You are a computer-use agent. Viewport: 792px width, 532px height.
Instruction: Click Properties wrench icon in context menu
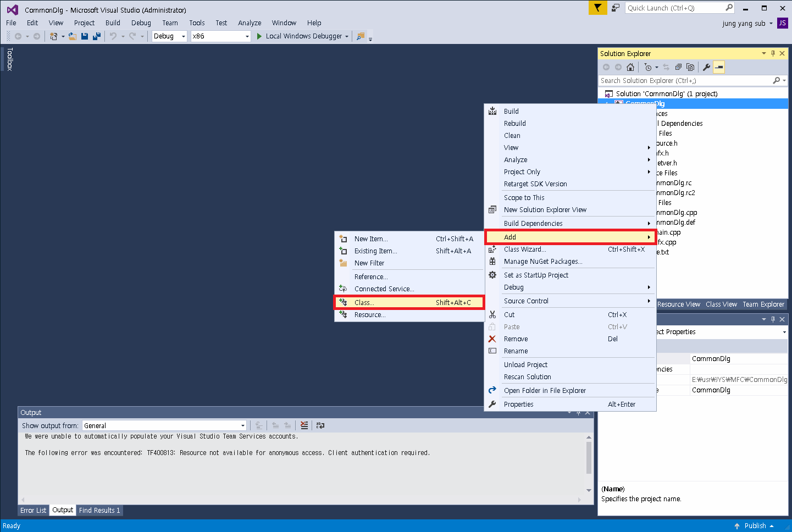coord(492,404)
